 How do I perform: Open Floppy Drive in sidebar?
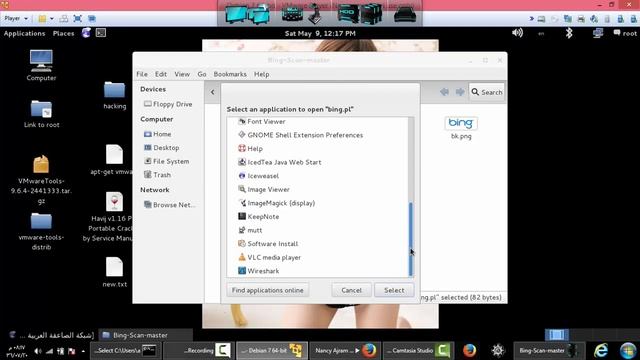click(168, 104)
